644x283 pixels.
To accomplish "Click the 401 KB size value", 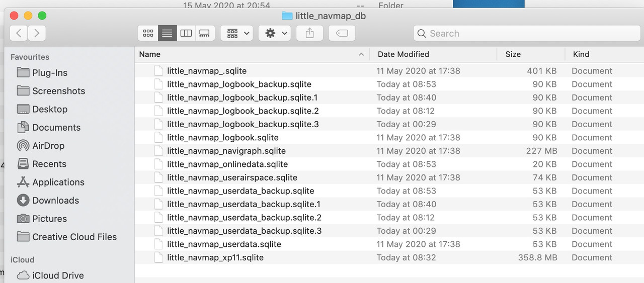I will click(x=542, y=71).
